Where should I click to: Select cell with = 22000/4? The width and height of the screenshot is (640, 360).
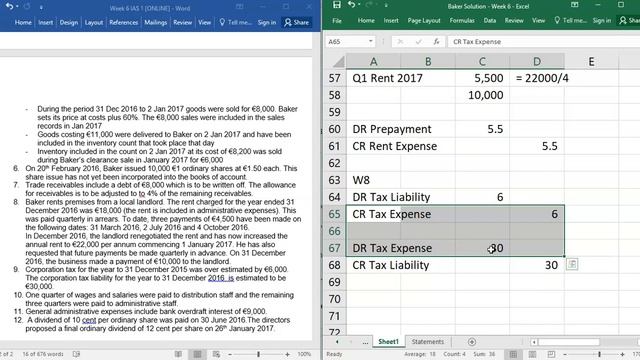(x=537, y=78)
